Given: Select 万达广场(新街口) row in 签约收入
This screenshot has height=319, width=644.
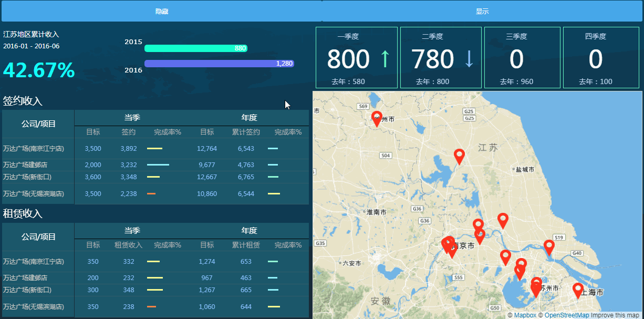Looking at the screenshot, I should [155, 177].
